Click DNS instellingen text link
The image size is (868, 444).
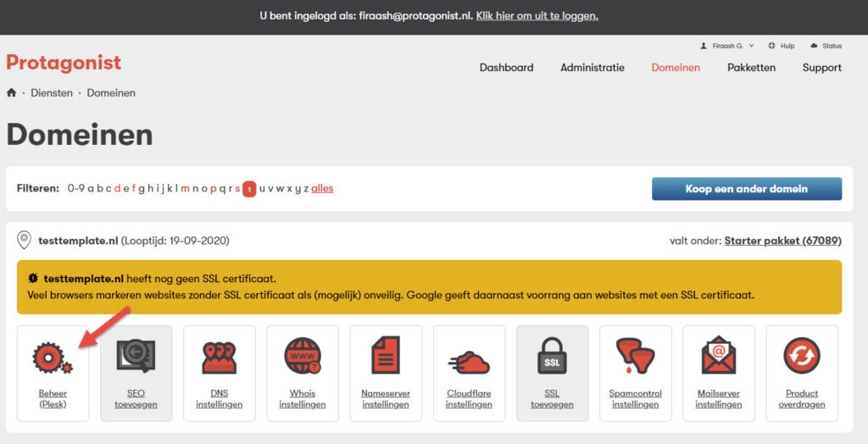tap(220, 398)
